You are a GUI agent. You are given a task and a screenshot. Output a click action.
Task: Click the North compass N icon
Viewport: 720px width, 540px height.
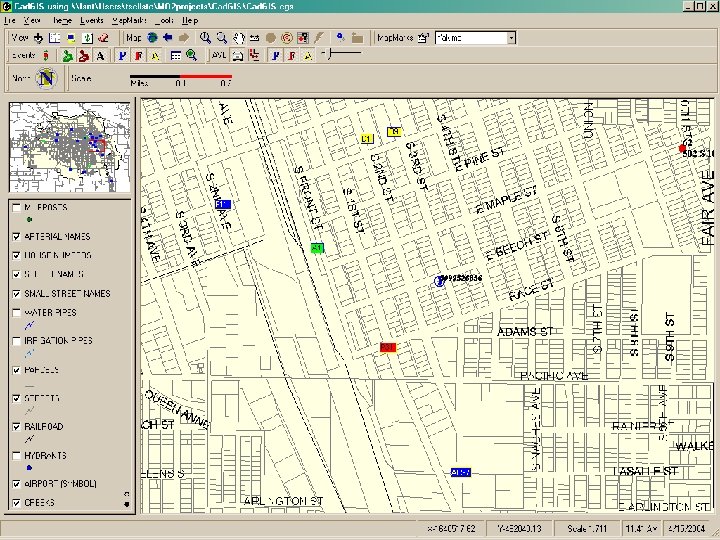pos(46,79)
